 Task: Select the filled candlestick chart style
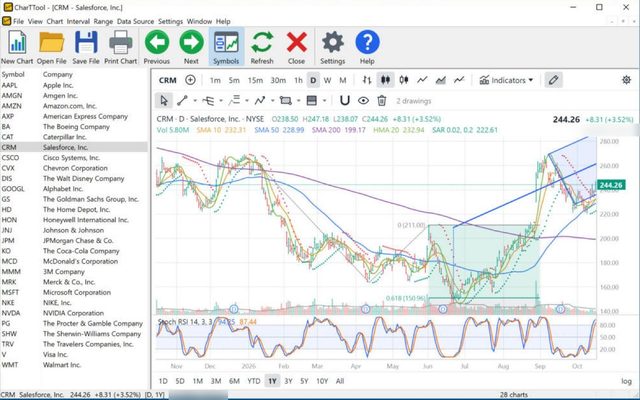pyautogui.click(x=385, y=80)
